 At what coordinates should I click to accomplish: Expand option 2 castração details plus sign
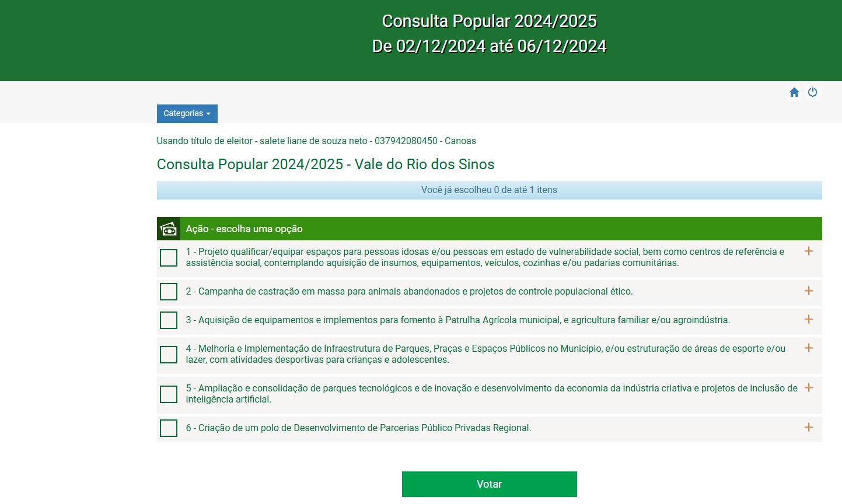(809, 291)
